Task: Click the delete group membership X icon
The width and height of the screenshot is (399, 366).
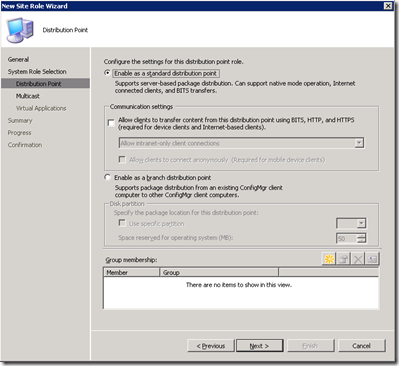Action: pyautogui.click(x=358, y=259)
